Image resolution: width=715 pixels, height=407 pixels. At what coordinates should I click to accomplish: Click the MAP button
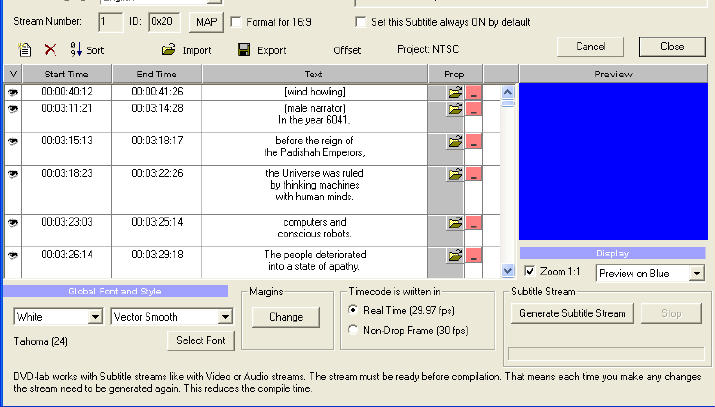click(206, 22)
